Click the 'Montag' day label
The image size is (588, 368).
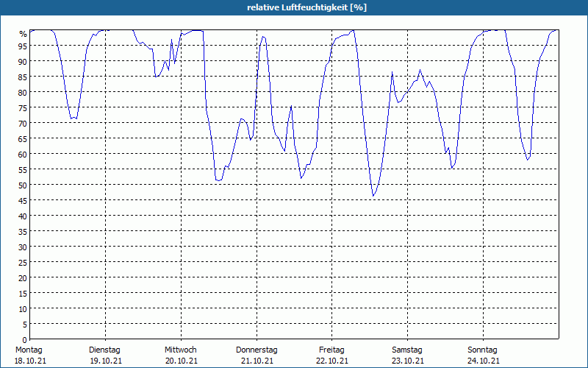coord(29,350)
